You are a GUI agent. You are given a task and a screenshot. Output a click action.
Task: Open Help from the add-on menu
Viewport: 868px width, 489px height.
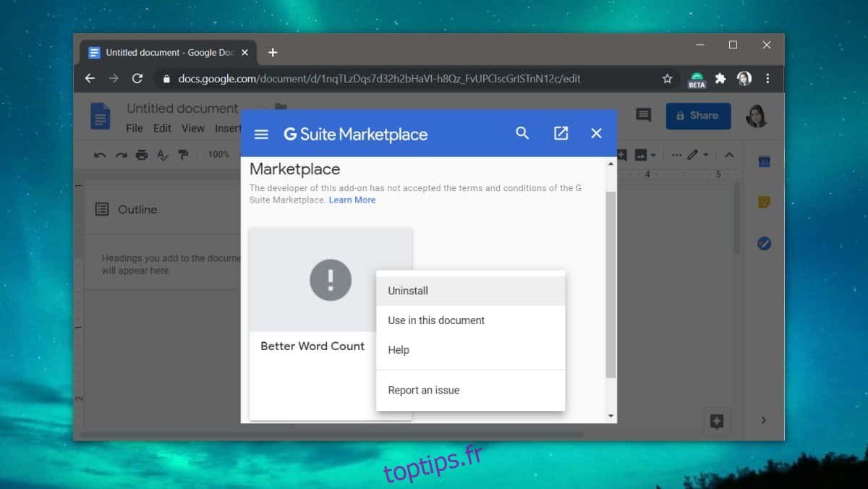(470, 350)
